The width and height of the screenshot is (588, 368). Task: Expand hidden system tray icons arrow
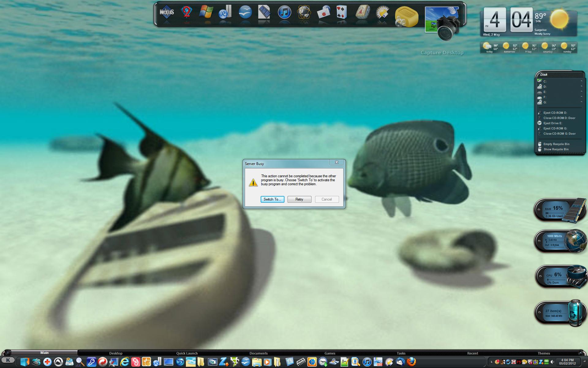click(x=491, y=362)
